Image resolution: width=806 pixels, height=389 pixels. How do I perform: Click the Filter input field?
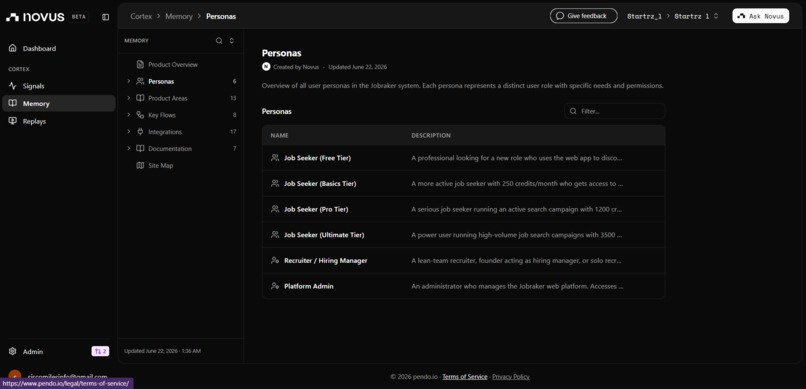615,111
